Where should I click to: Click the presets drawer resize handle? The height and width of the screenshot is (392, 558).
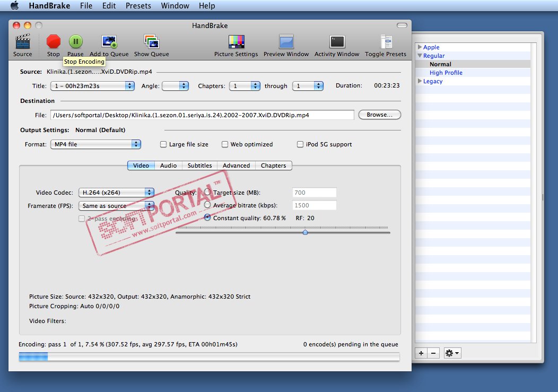coord(542,197)
